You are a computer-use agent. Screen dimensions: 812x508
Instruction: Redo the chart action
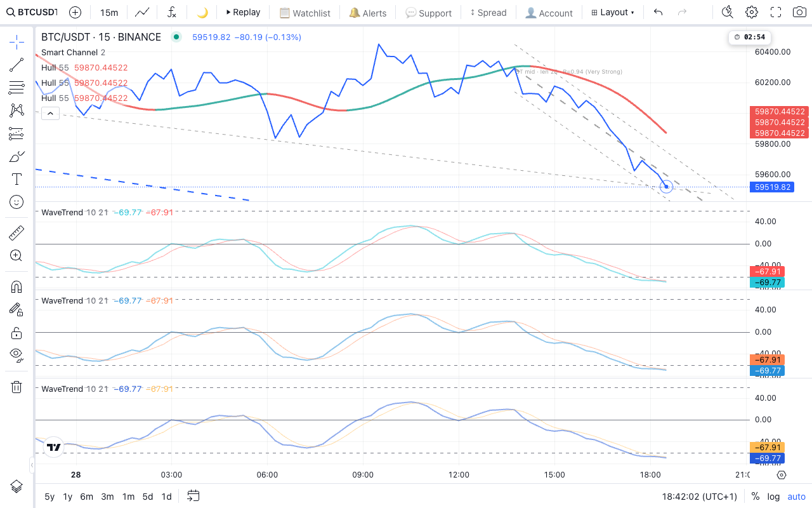click(682, 12)
